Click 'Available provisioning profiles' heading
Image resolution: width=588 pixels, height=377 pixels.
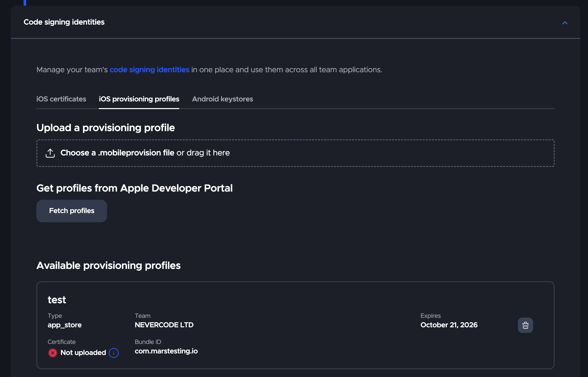pyautogui.click(x=109, y=266)
